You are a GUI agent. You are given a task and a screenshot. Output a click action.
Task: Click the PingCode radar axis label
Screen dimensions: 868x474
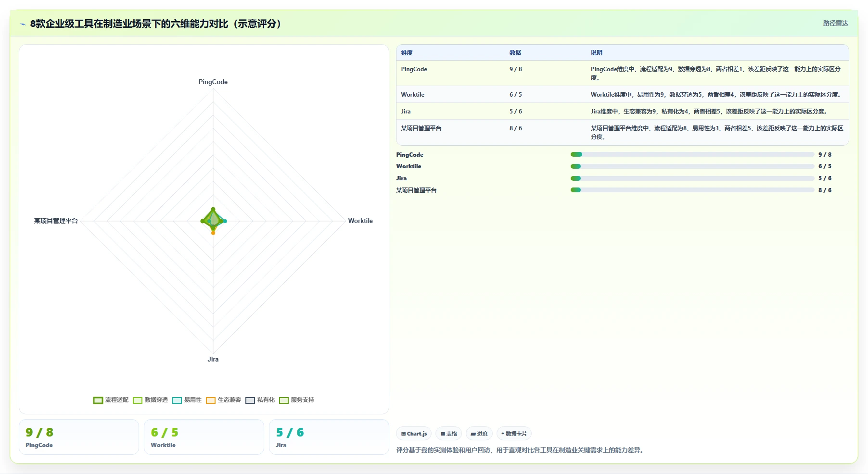pos(213,82)
